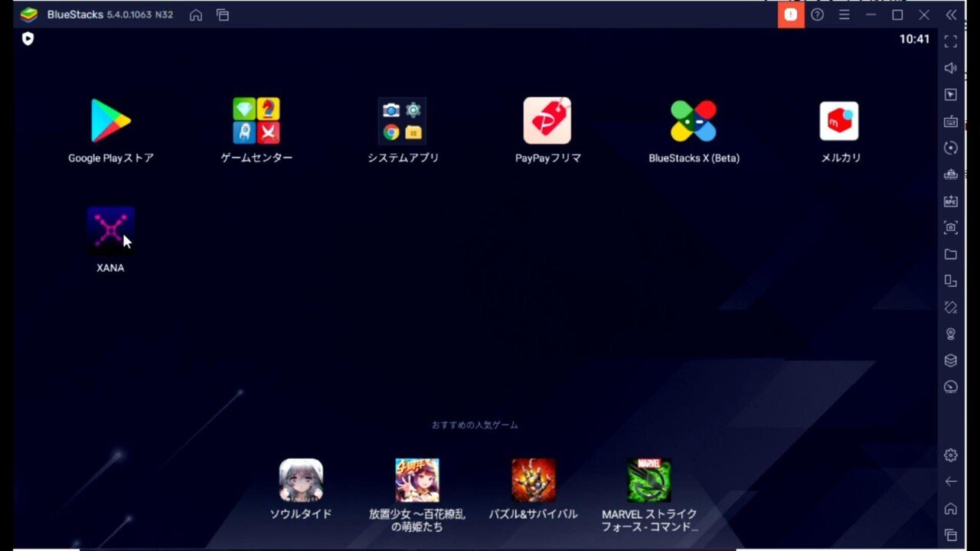Open the recent apps tab in the title bar
The image size is (980, 551).
[x=223, y=15]
